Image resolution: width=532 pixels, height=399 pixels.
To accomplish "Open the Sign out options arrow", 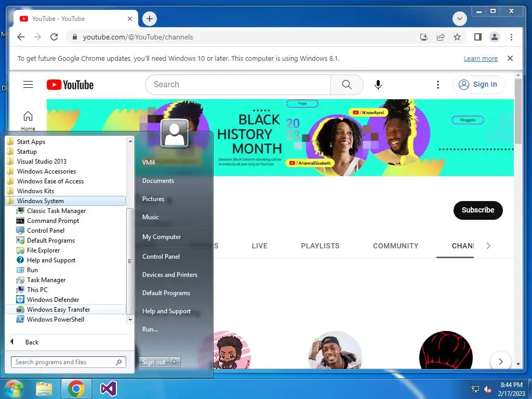I will click(x=175, y=362).
